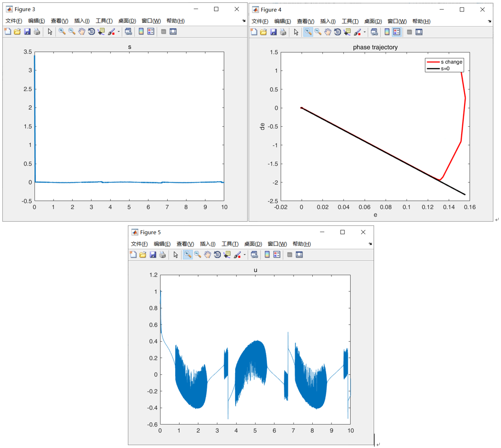Toggle Brush data selection in Figure 3
501x448 pixels.
[x=112, y=32]
